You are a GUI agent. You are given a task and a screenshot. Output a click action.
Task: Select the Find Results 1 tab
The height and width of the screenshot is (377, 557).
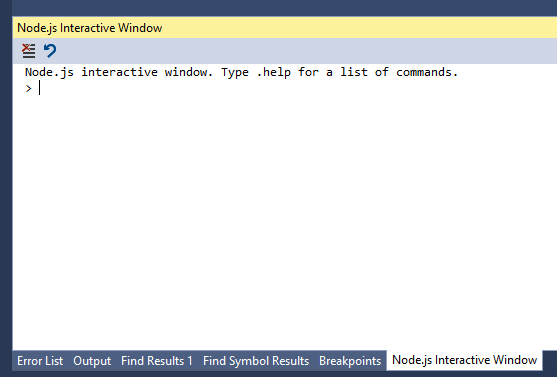pyautogui.click(x=157, y=361)
